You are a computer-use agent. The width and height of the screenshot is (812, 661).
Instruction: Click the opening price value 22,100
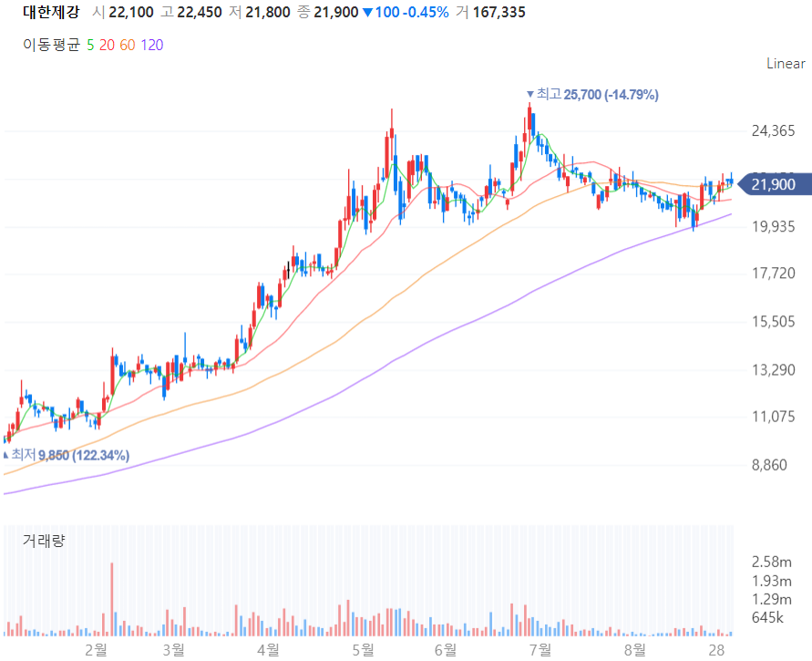point(131,12)
